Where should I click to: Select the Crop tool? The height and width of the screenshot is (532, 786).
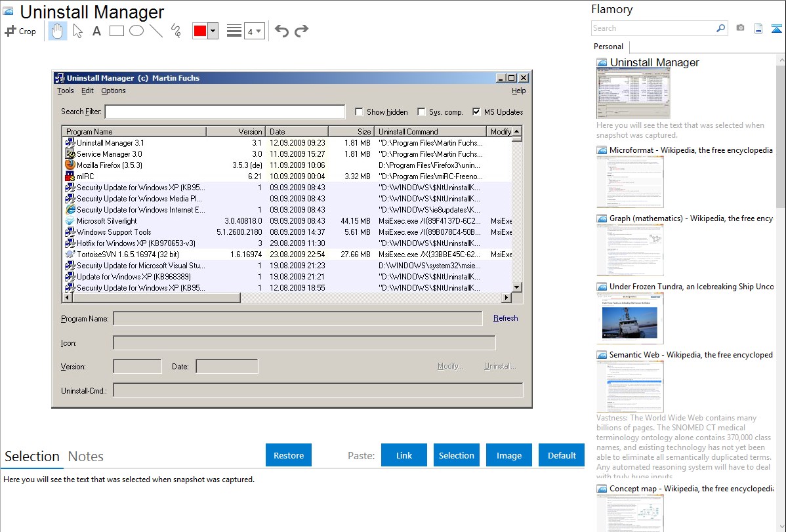[20, 31]
